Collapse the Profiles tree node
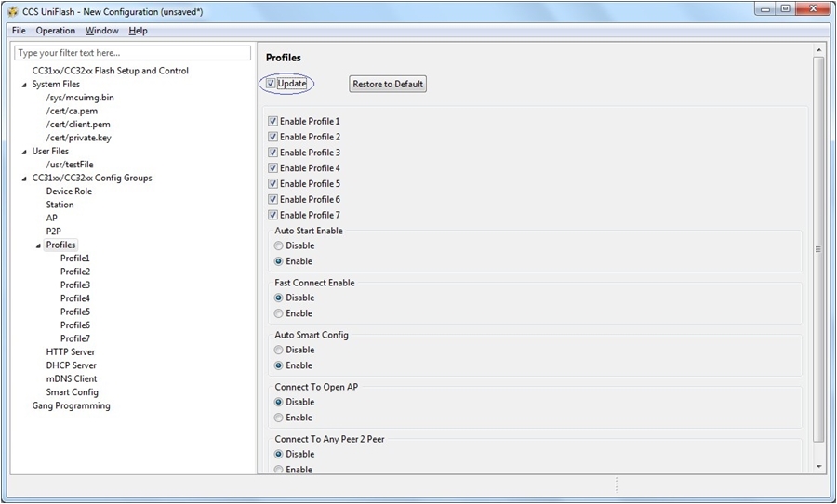Image resolution: width=837 pixels, height=504 pixels. coord(38,245)
